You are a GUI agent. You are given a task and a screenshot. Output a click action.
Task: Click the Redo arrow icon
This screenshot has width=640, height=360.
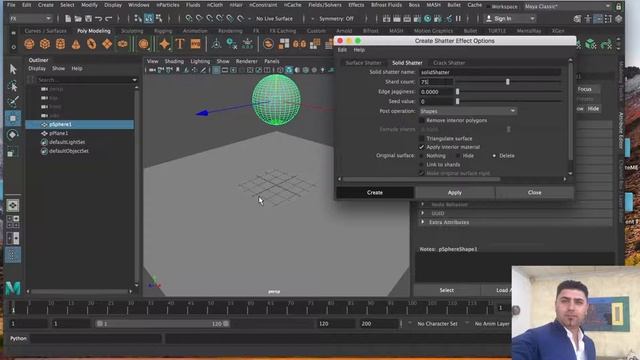coord(109,18)
